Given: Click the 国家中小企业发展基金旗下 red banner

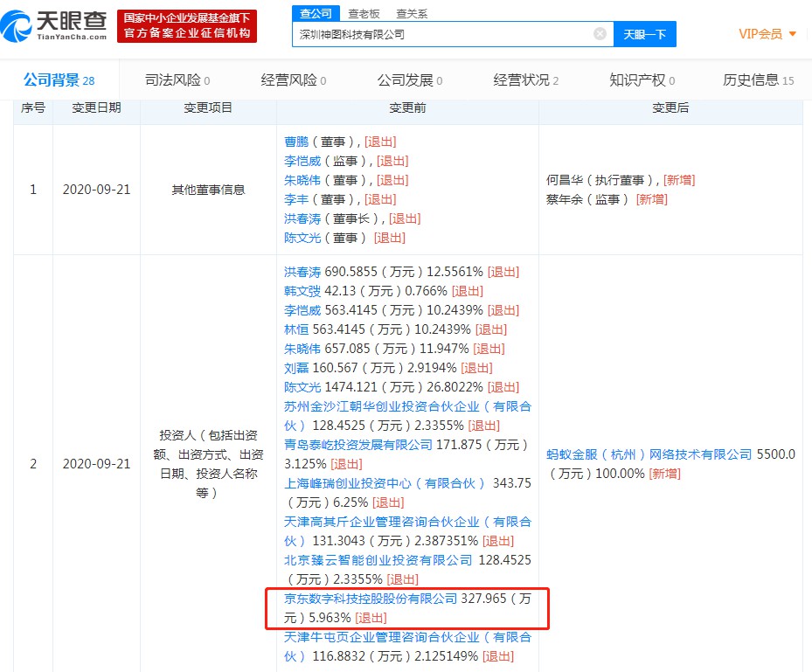Looking at the screenshot, I should click(x=187, y=26).
